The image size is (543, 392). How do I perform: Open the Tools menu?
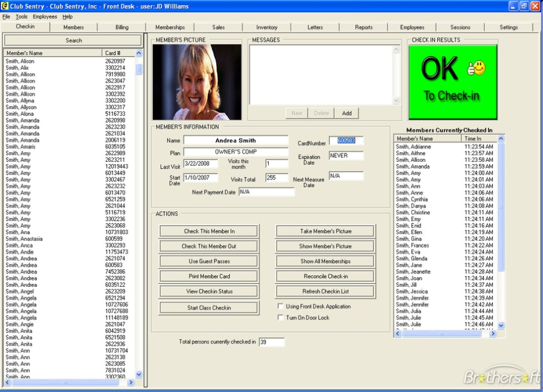(21, 16)
